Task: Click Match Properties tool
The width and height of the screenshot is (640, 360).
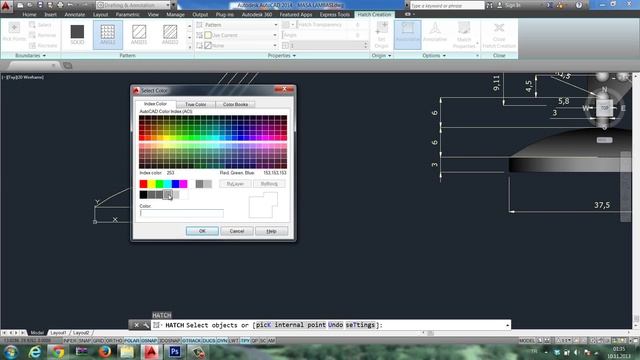Action: coord(464,35)
